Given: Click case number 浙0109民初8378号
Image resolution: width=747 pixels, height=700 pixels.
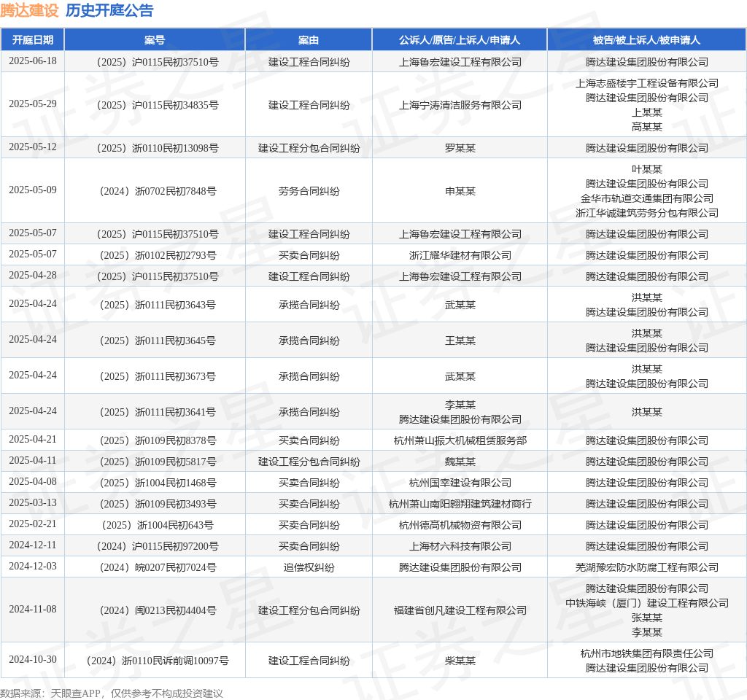Looking at the screenshot, I should [158, 440].
